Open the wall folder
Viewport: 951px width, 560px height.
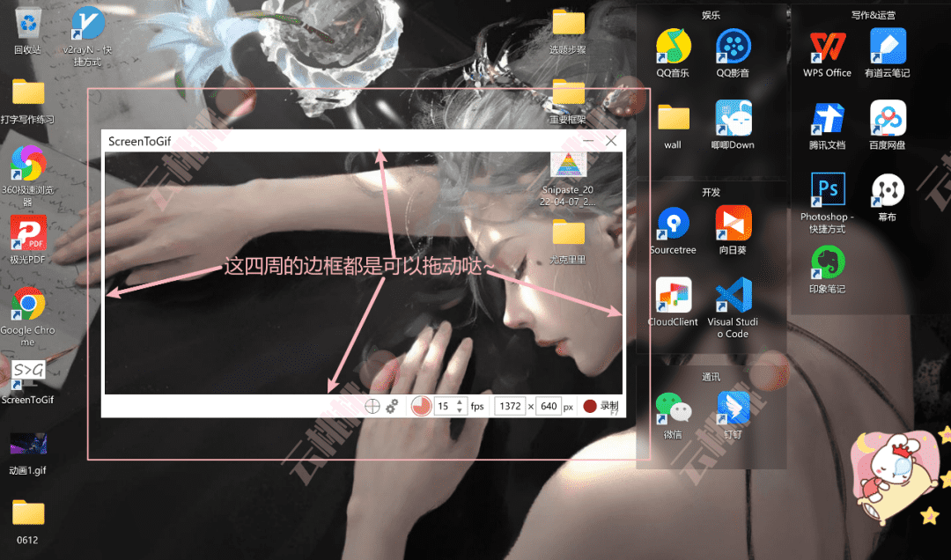click(x=674, y=118)
